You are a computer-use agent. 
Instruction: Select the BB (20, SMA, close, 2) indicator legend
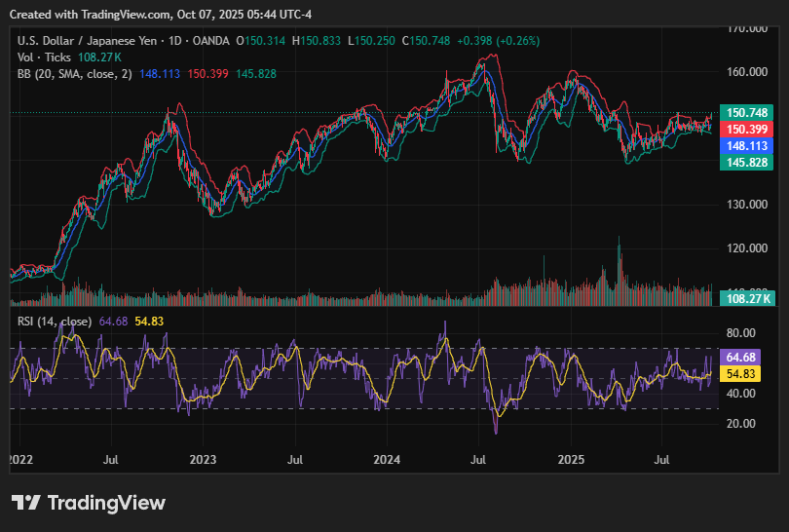click(74, 74)
